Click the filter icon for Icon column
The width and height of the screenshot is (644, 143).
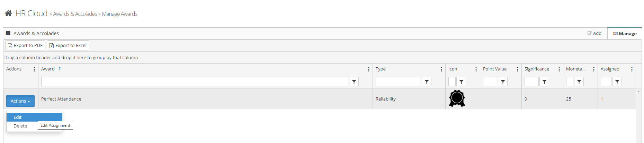pyautogui.click(x=461, y=82)
